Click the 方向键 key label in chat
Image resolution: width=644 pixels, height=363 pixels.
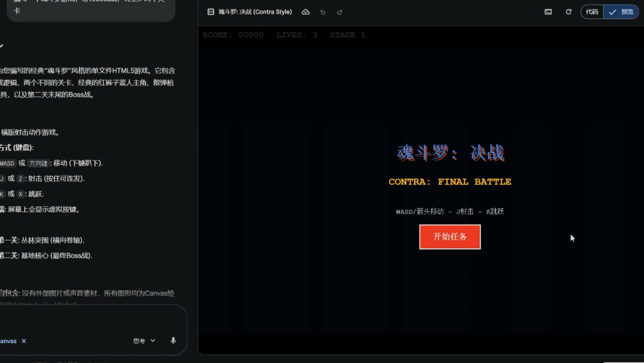coord(38,163)
